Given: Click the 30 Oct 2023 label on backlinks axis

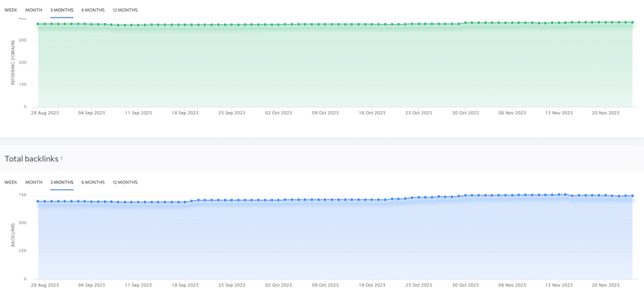Looking at the screenshot, I should 465,285.
